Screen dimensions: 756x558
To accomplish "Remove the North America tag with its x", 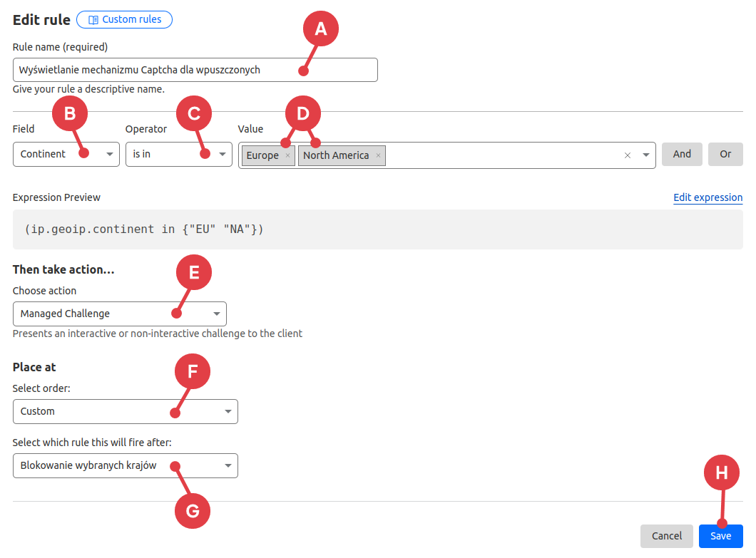I will pos(378,155).
